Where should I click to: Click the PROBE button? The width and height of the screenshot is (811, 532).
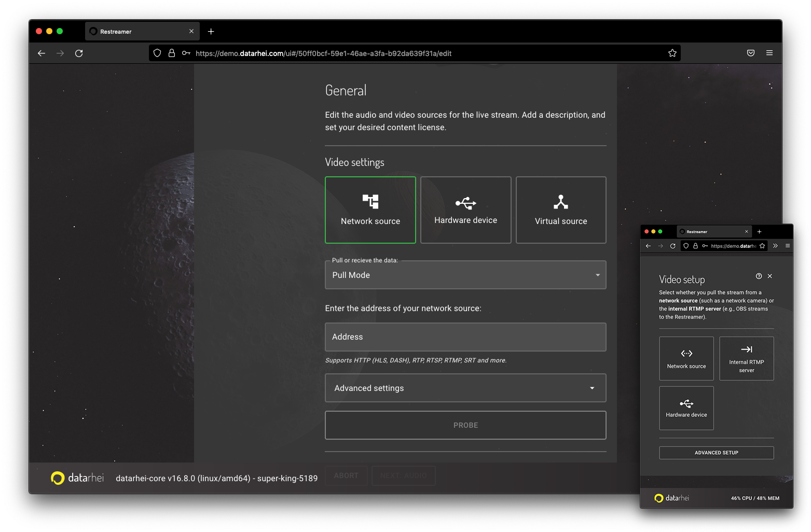pos(465,425)
